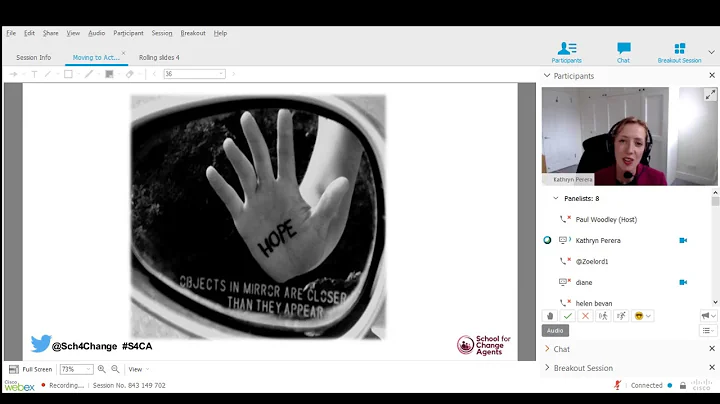
Task: Close the Chat panel
Action: pos(712,349)
